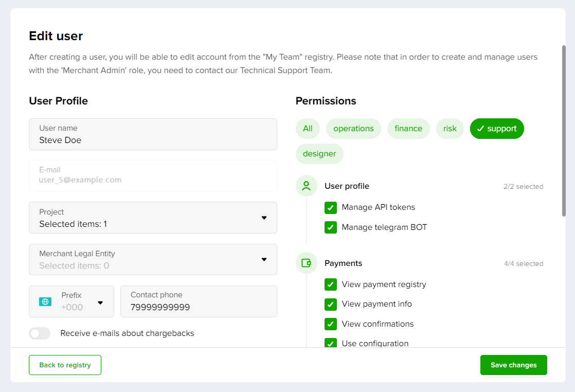
Task: Click Back to registry button
Action: click(65, 365)
